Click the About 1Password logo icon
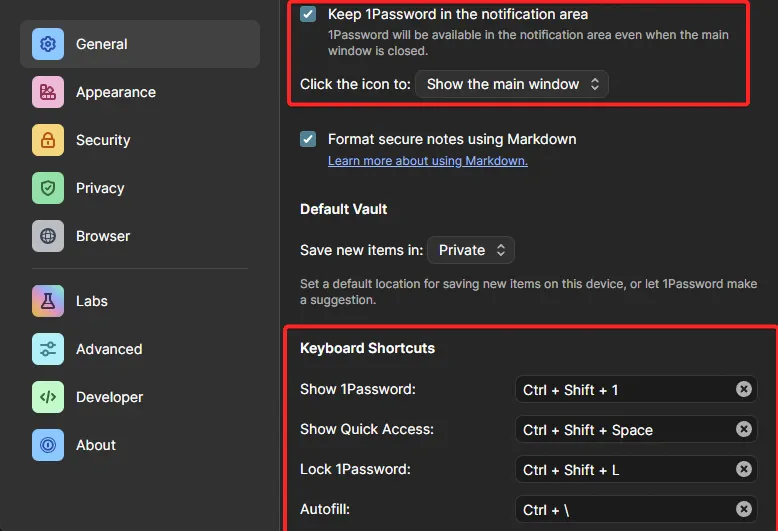Image resolution: width=778 pixels, height=531 pixels. point(48,445)
